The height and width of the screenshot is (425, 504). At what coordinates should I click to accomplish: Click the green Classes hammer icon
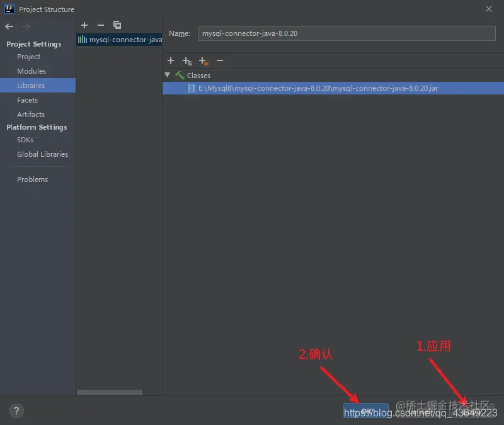(180, 76)
